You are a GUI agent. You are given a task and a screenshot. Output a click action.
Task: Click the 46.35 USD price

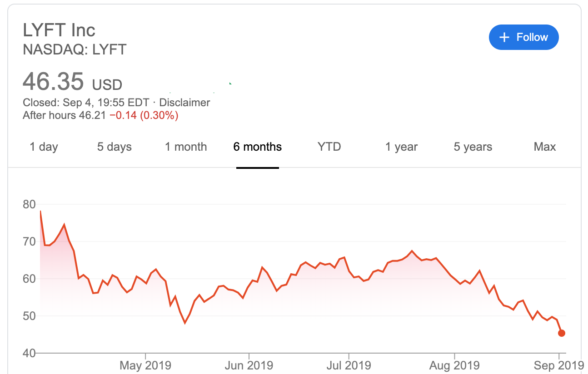tap(72, 82)
